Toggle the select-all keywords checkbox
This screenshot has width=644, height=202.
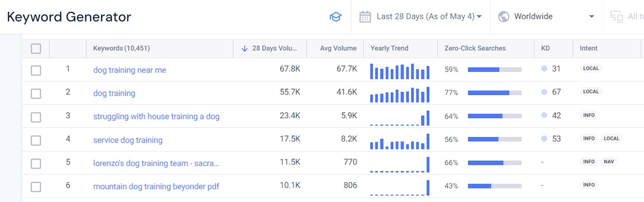[x=36, y=48]
